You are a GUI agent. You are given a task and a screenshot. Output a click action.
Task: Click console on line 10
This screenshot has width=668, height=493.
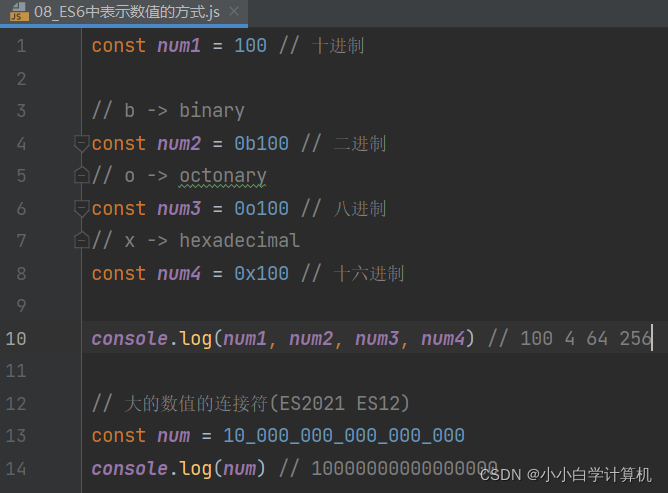[130, 339]
